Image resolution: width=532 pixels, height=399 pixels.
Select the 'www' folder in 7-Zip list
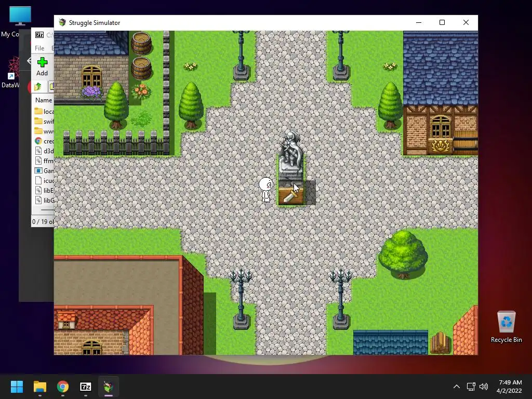pos(45,131)
